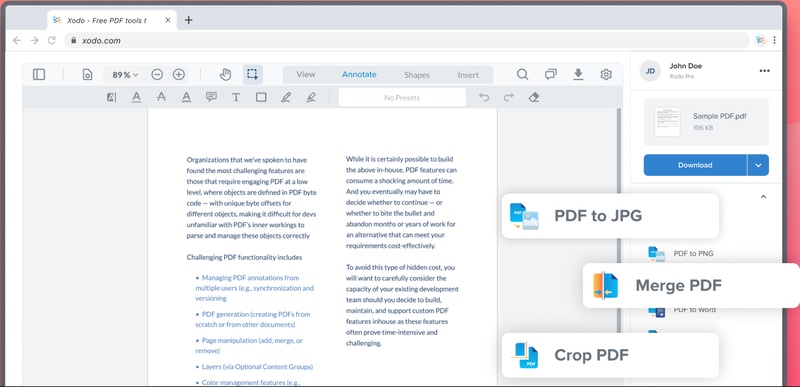Select the freehand highlighter tool

[311, 97]
